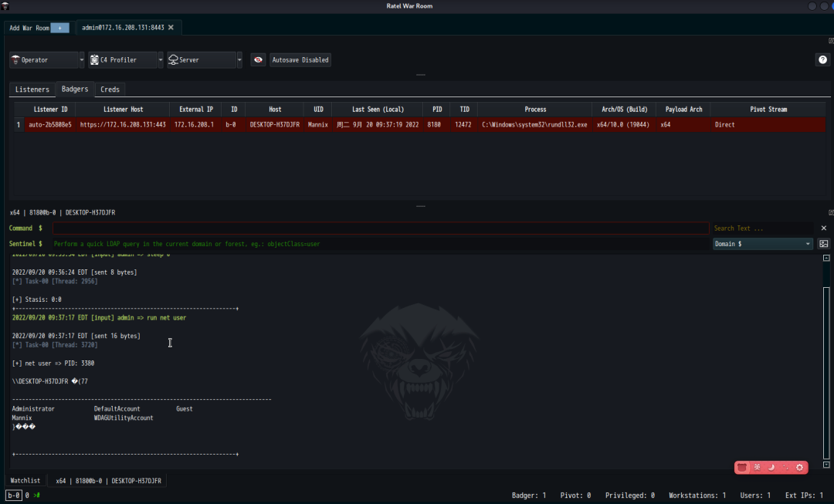
Task: Open the Domain $ combo box
Action: point(763,243)
